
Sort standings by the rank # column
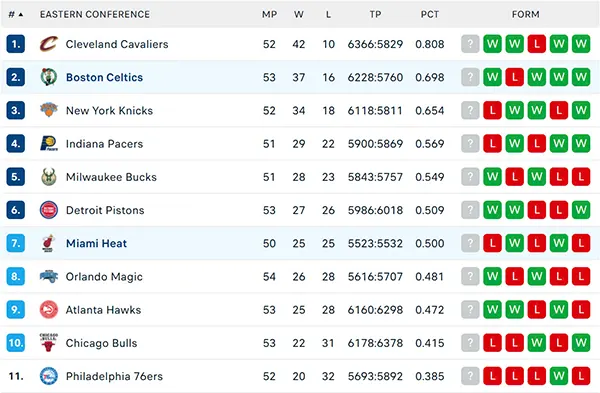click(16, 15)
